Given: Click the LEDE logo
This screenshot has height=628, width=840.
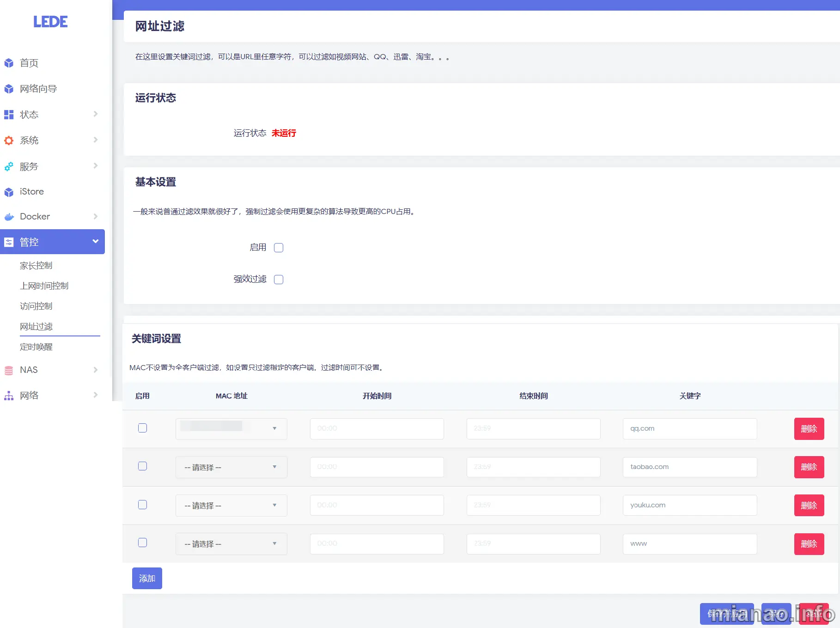Looking at the screenshot, I should pos(50,22).
